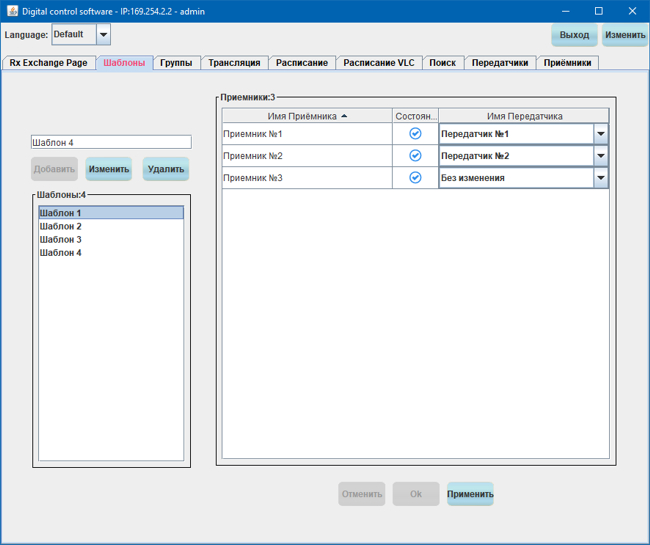Viewport: 650px width, 545px height.
Task: Go to Rx Exchange Page tab
Action: tap(48, 62)
